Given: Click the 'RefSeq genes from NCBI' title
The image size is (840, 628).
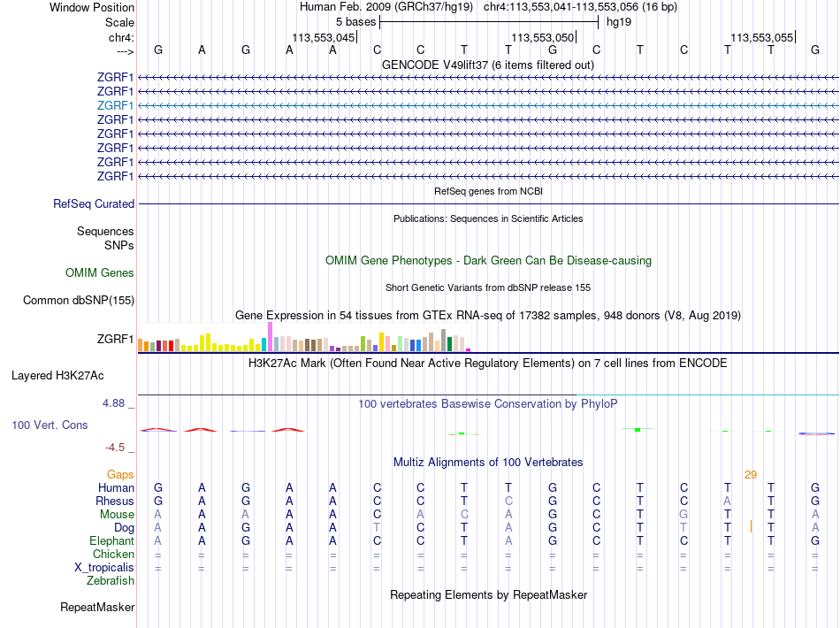Looking at the screenshot, I should tap(489, 191).
